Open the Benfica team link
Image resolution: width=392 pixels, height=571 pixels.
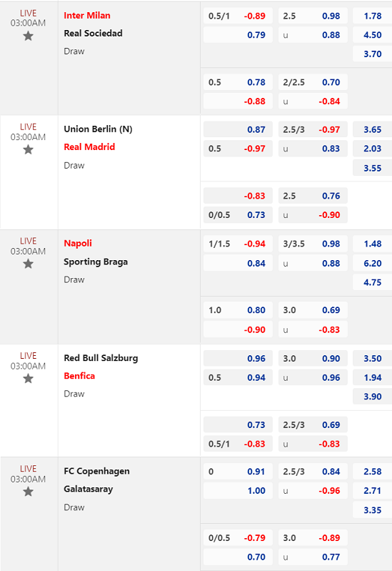click(x=79, y=376)
